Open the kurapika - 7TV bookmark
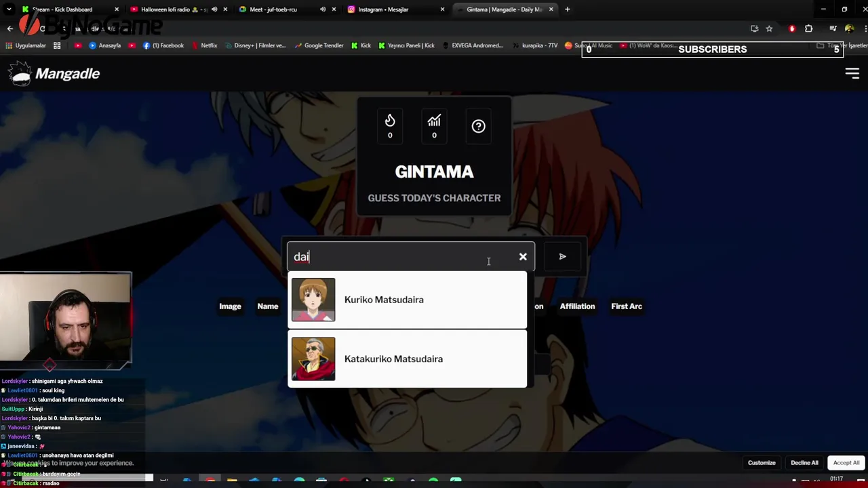This screenshot has width=868, height=488. [x=534, y=45]
